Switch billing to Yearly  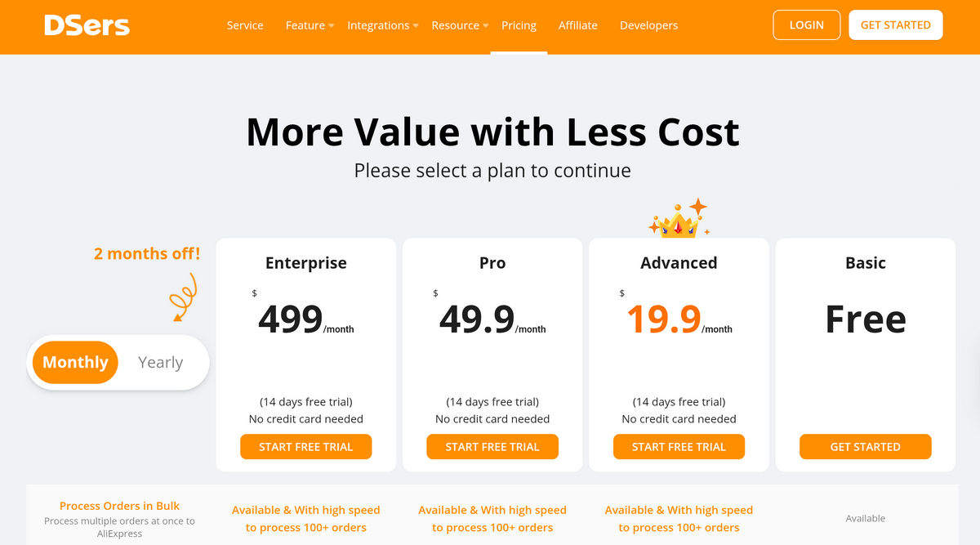(160, 362)
